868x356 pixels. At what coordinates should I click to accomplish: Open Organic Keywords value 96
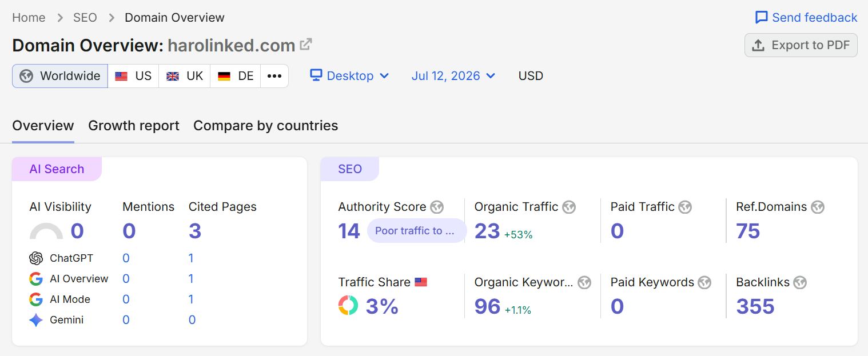click(487, 306)
